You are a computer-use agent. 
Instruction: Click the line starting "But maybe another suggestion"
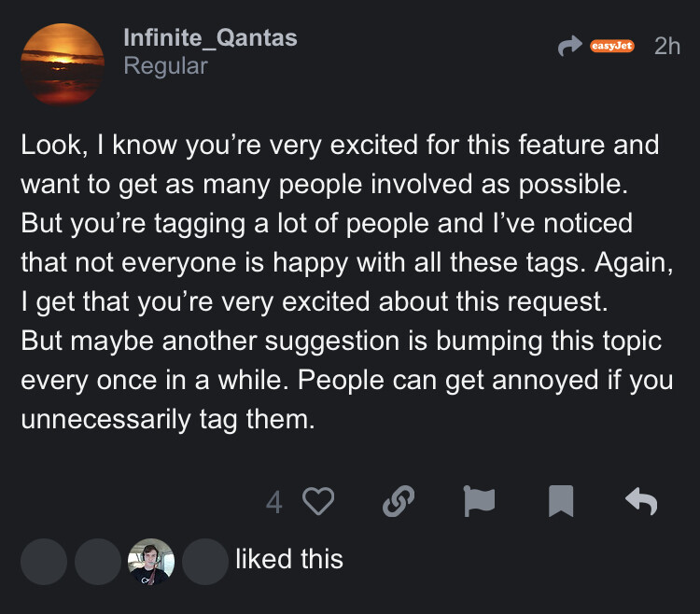(341, 341)
